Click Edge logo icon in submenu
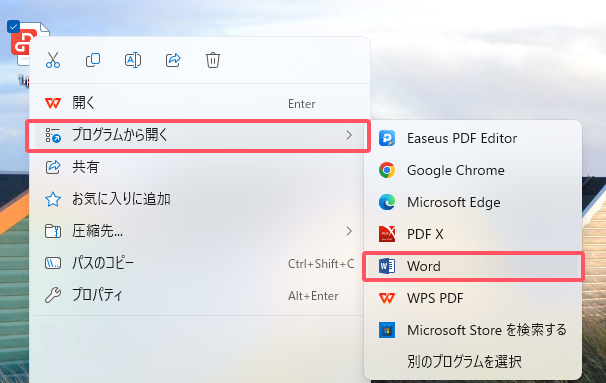 point(387,203)
